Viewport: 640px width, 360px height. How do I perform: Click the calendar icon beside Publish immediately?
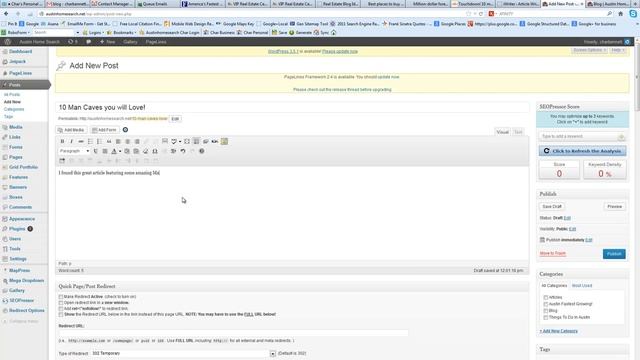click(542, 240)
